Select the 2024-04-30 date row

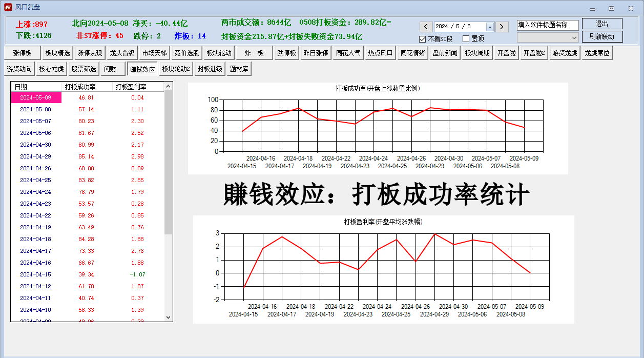click(x=87, y=145)
